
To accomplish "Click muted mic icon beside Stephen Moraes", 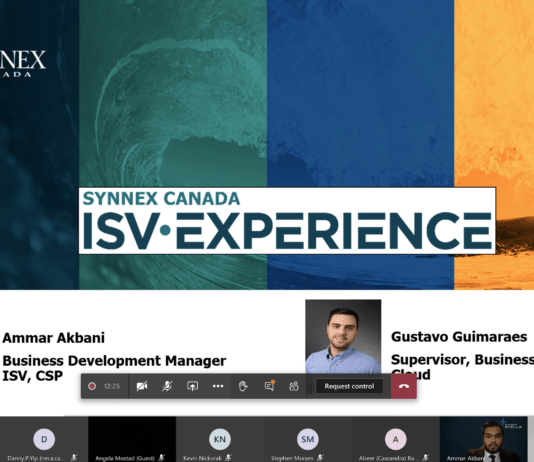I will [320, 458].
